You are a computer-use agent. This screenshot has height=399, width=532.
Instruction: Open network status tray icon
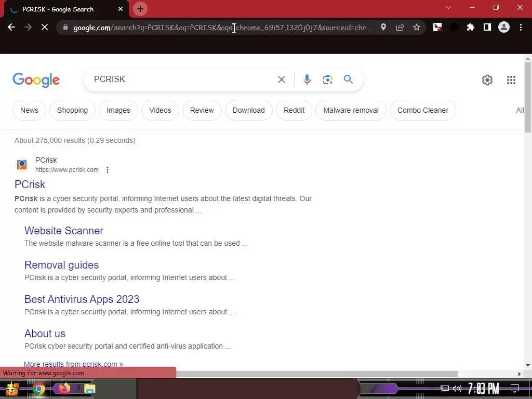coord(445,389)
